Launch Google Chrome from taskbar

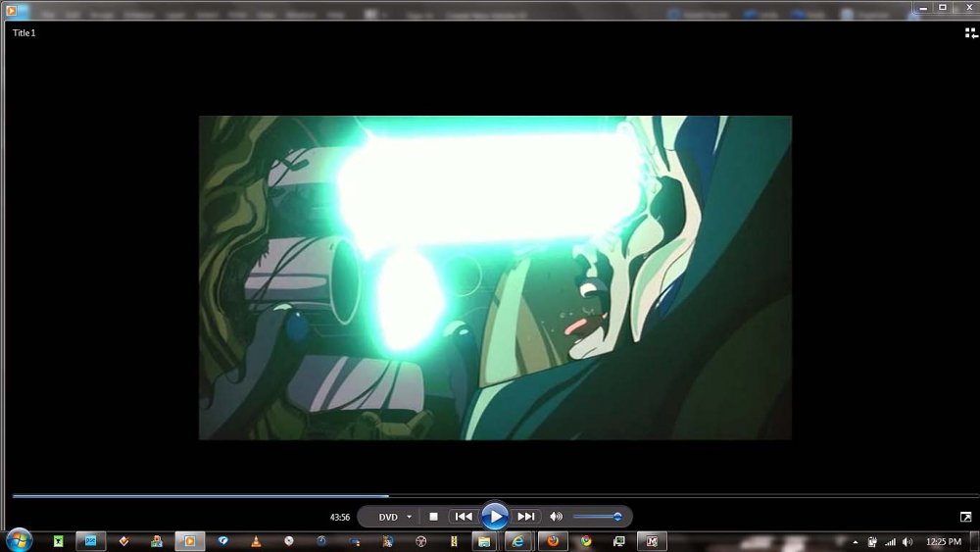click(x=586, y=541)
